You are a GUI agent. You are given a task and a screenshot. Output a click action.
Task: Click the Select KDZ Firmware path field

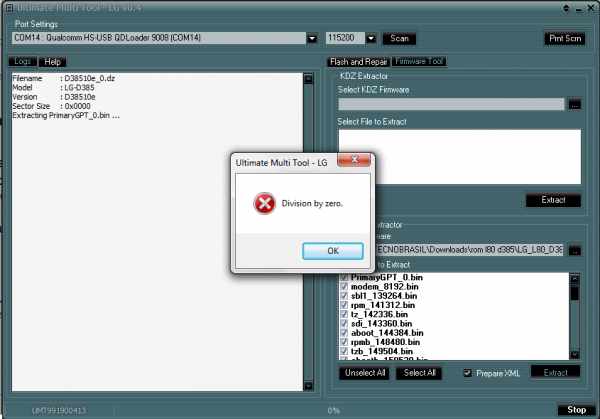(451, 104)
